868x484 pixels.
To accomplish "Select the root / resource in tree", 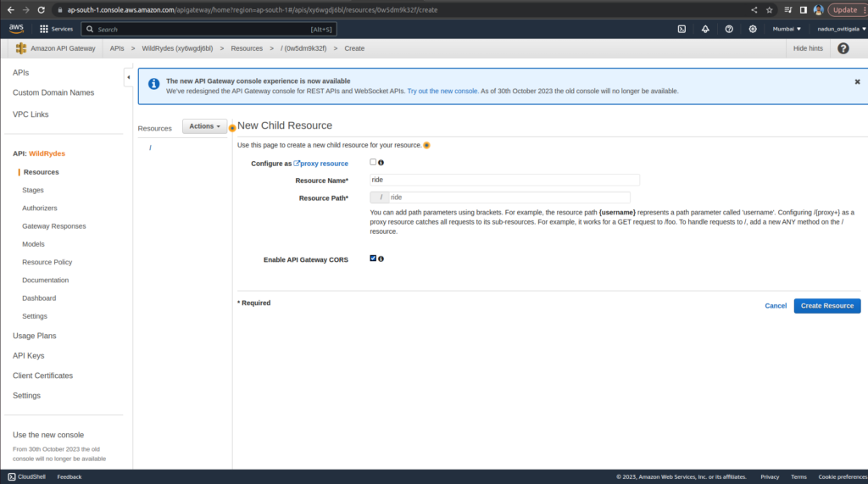I will pyautogui.click(x=150, y=147).
